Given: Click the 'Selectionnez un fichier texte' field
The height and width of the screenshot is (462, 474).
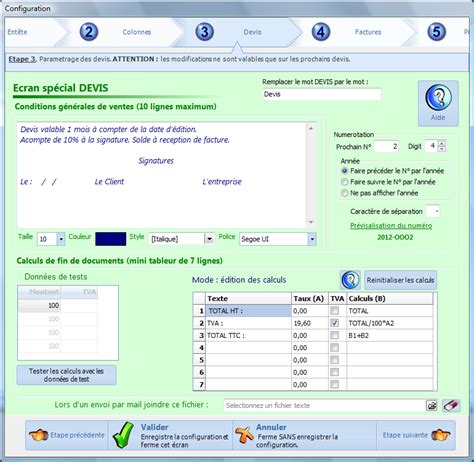Looking at the screenshot, I should click(325, 406).
